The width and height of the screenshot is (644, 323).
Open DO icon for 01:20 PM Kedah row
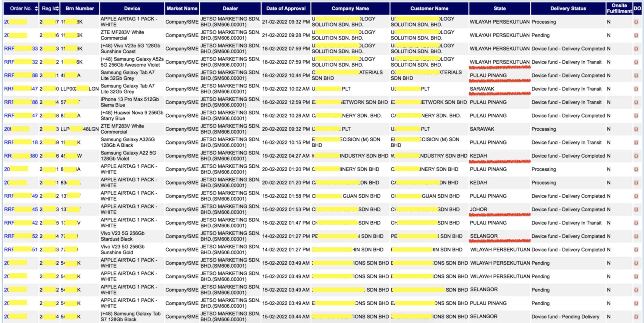(x=636, y=183)
